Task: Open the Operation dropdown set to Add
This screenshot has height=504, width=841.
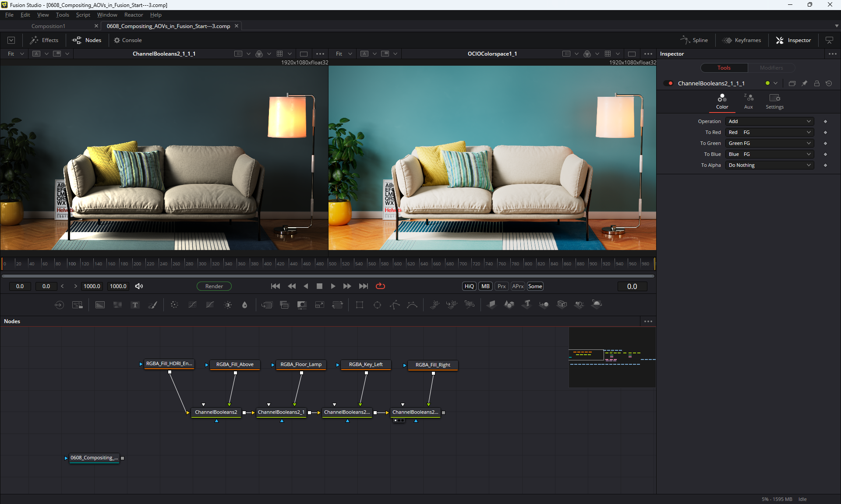Action: pyautogui.click(x=769, y=121)
